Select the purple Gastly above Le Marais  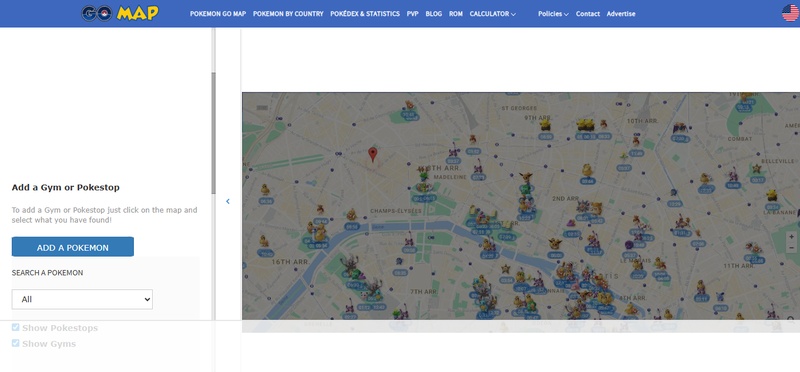tap(629, 245)
